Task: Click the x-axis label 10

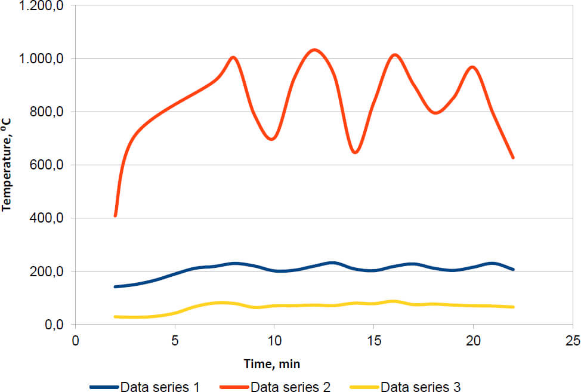Action: coord(274,341)
